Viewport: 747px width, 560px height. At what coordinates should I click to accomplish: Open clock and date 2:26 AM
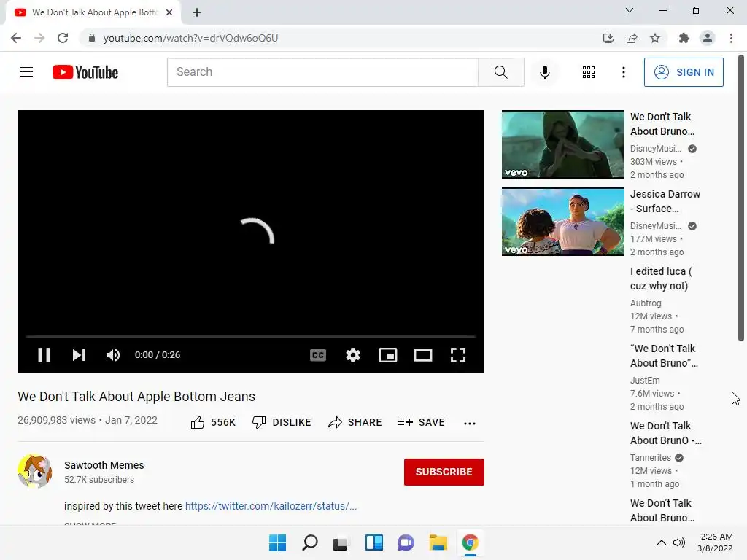click(715, 542)
